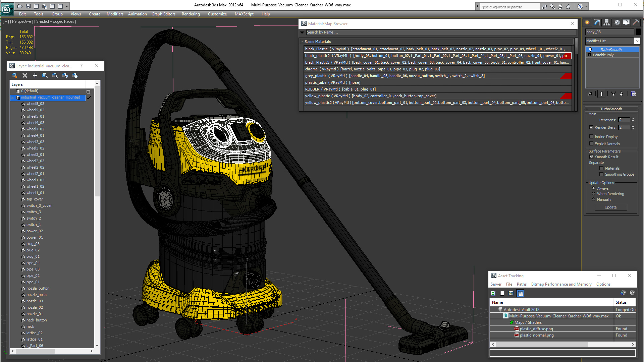Click Make Unique icon below modifier stack
The height and width of the screenshot is (362, 644).
coord(613,94)
